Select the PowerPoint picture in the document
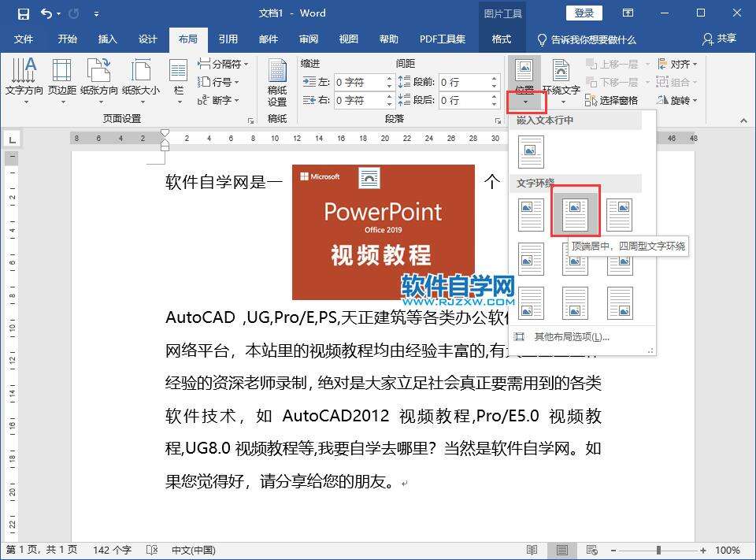Screen dimensions: 756x560 click(x=384, y=232)
